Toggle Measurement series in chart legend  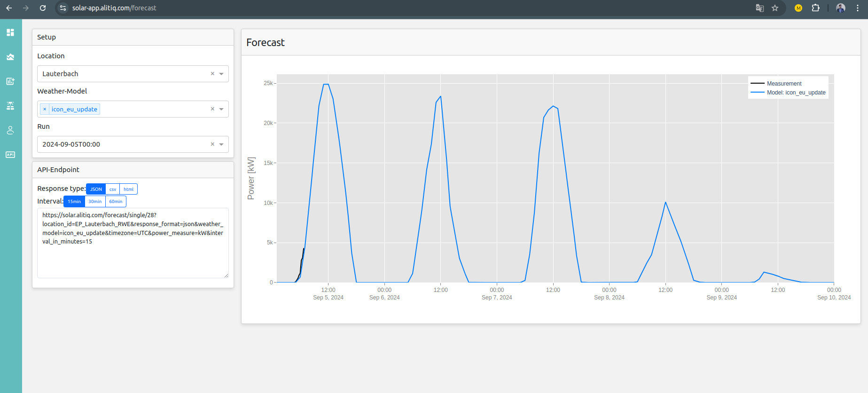[783, 84]
